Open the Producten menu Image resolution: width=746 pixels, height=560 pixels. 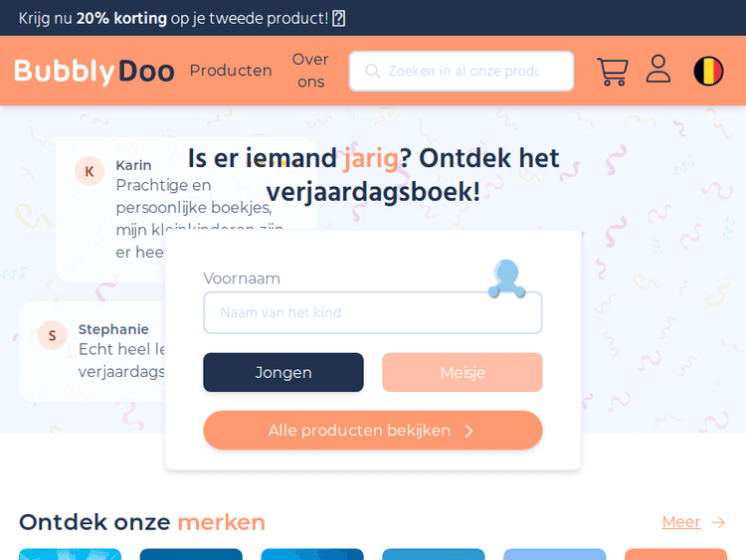click(x=231, y=71)
